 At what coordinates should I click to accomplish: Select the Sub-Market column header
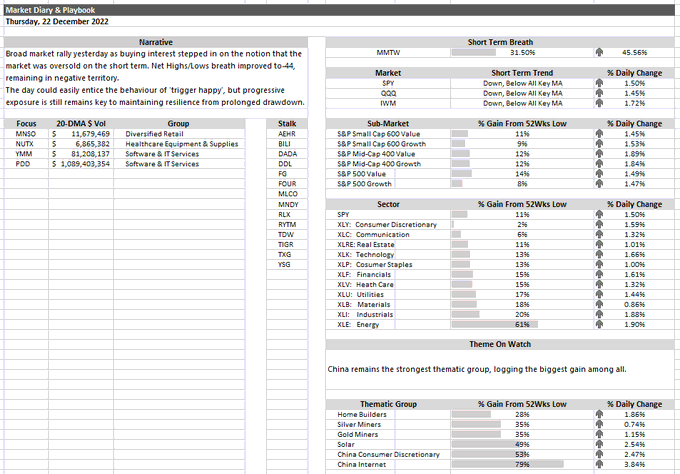pyautogui.click(x=388, y=123)
